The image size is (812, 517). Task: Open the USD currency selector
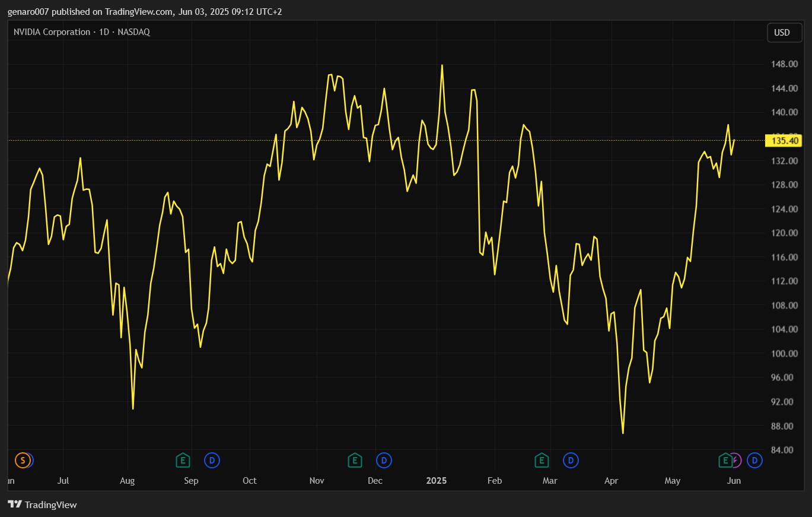[x=784, y=33]
